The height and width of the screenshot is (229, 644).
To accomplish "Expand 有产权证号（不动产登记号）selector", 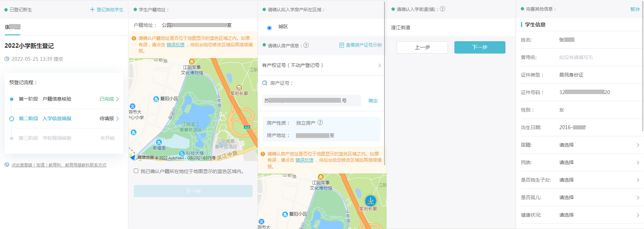I will point(322,65).
